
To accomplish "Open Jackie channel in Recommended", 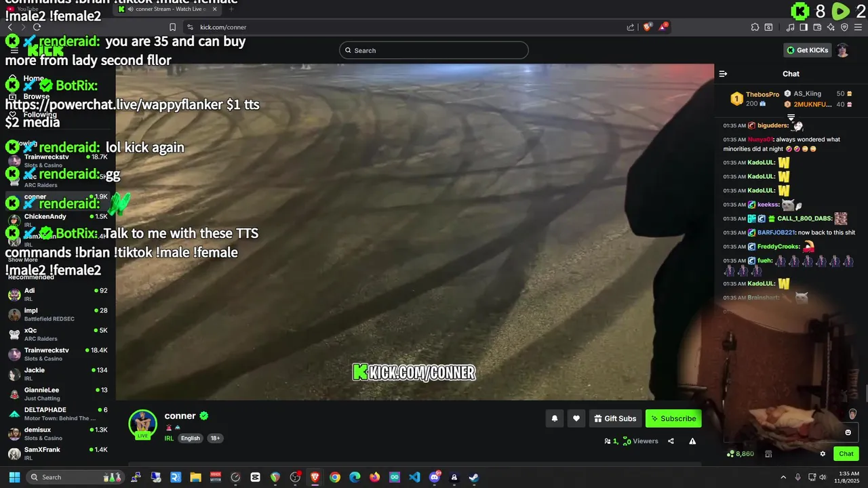I will (58, 374).
